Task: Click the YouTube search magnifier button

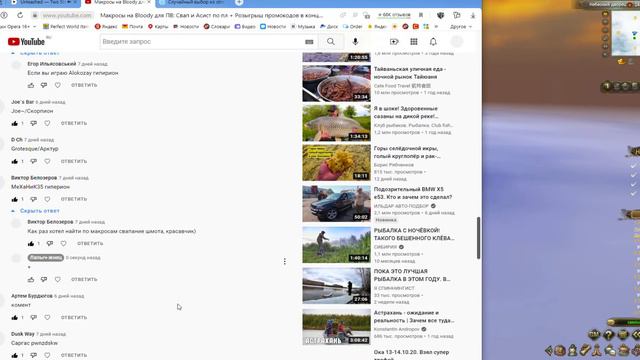Action: tap(331, 42)
